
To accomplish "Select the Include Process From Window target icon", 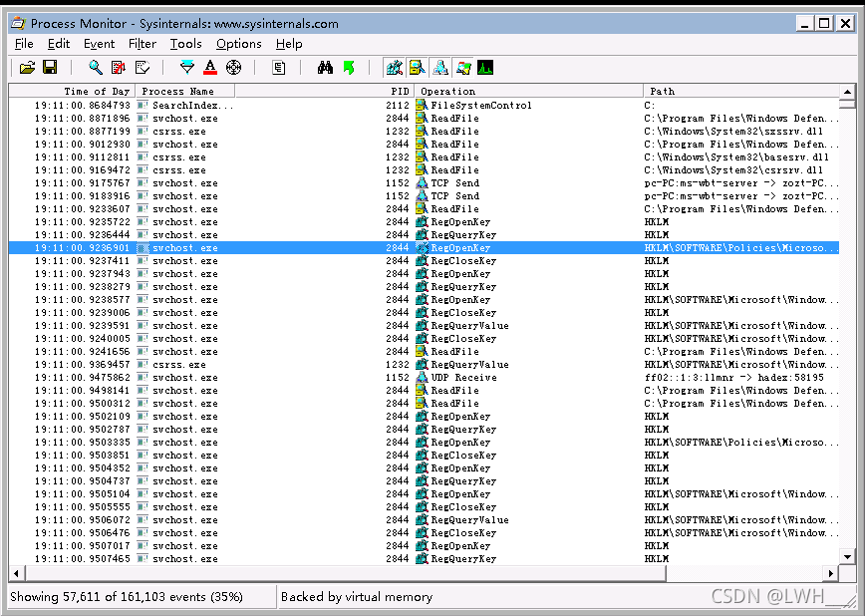I will (234, 68).
